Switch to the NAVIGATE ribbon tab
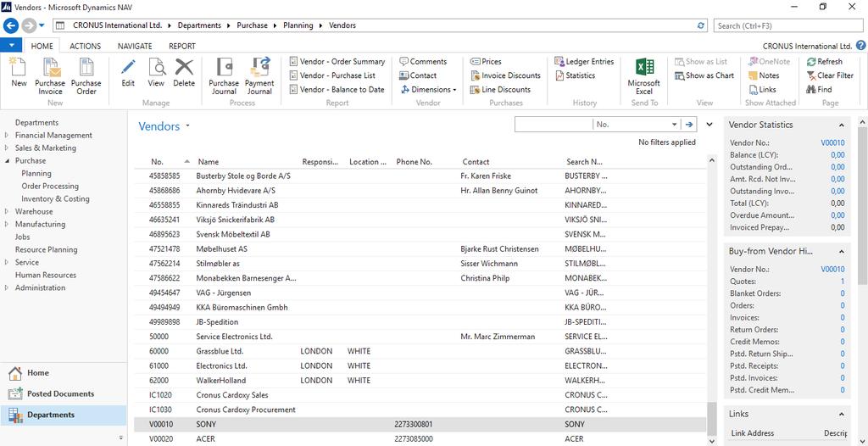 [135, 46]
